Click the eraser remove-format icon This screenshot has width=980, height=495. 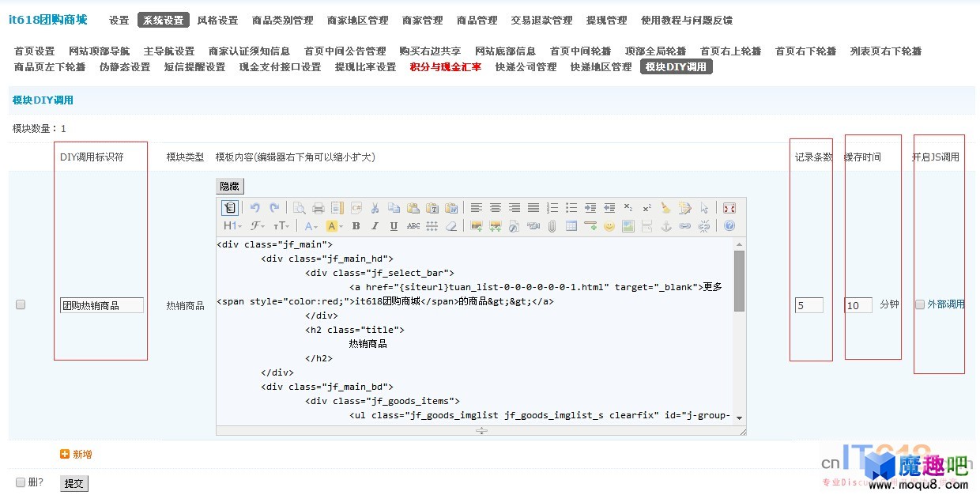point(451,226)
